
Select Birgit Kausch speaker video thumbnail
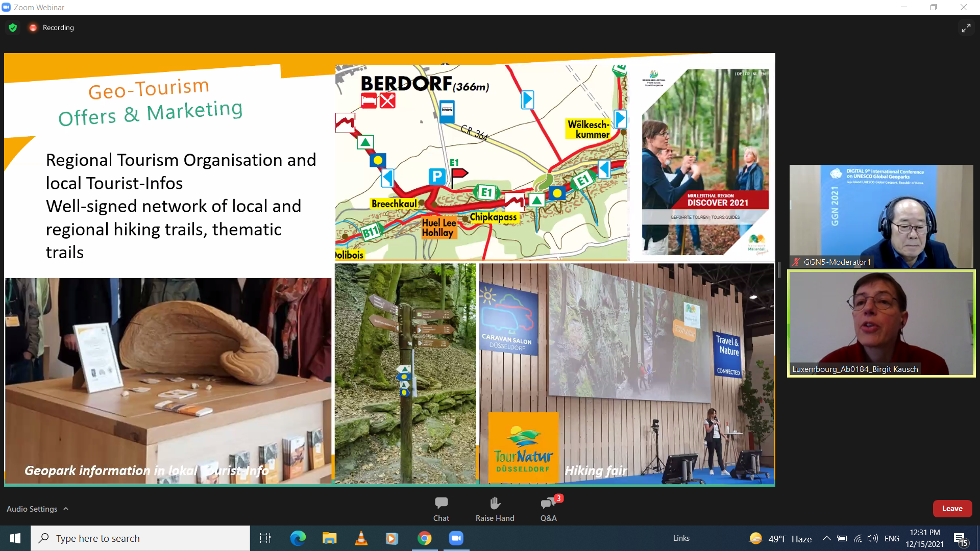pyautogui.click(x=881, y=323)
